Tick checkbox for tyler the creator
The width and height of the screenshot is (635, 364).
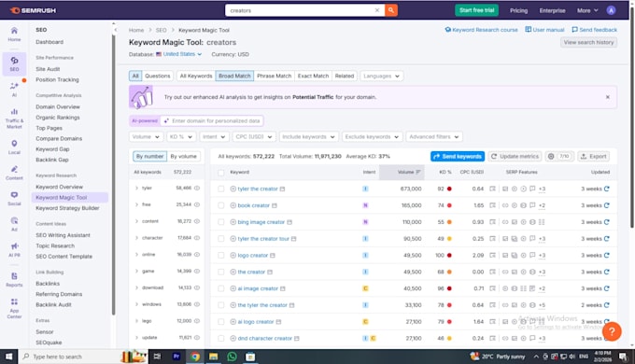(220, 189)
